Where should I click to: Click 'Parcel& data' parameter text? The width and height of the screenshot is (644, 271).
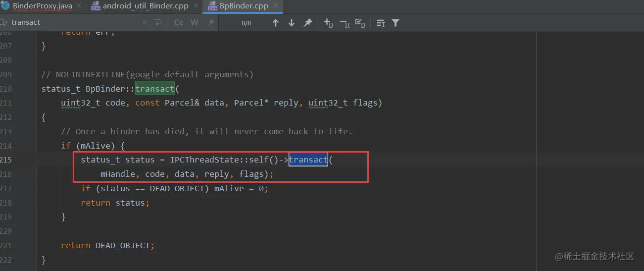(x=194, y=103)
